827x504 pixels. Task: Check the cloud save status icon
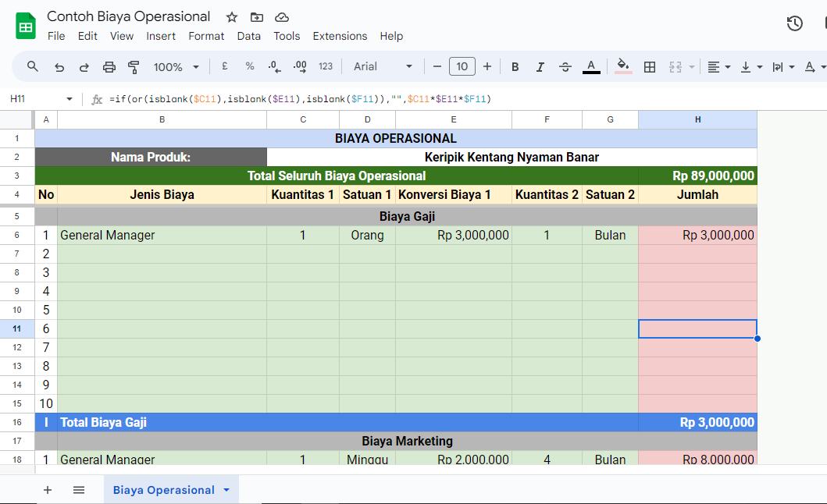pyautogui.click(x=282, y=17)
